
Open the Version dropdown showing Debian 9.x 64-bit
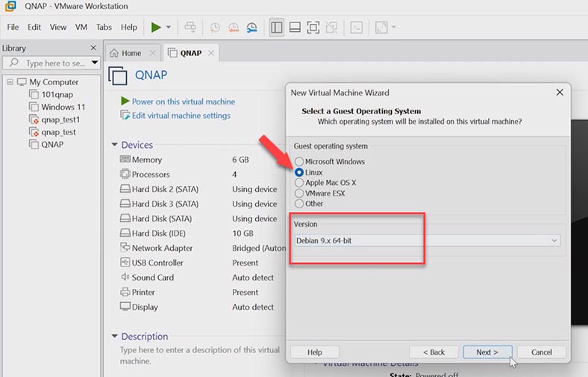coord(428,240)
